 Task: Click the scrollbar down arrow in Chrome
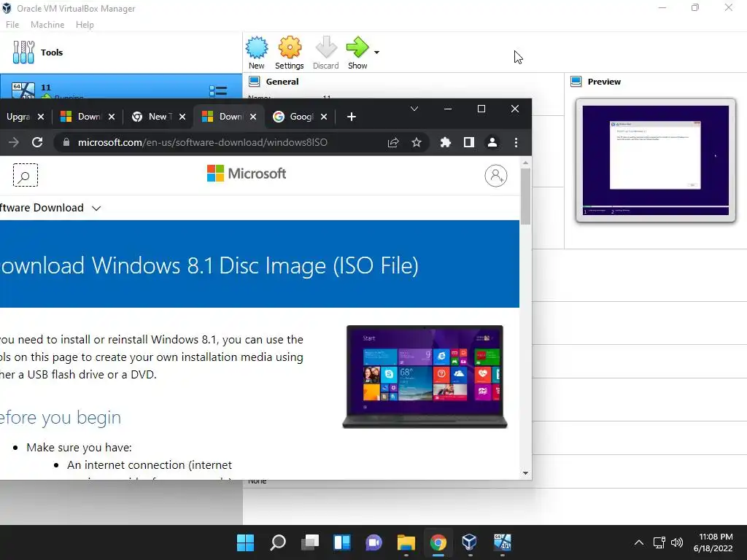[x=525, y=472]
